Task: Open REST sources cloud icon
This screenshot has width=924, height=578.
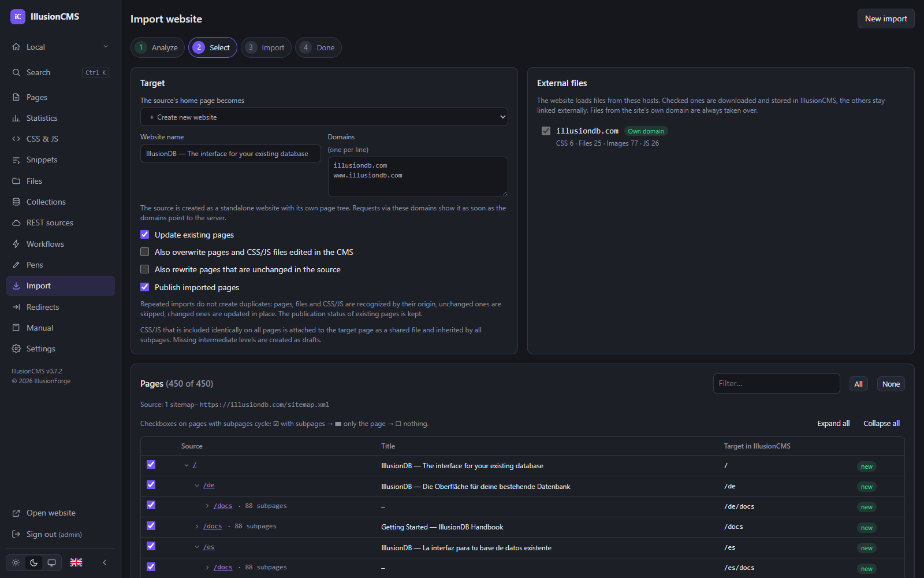Action: [x=16, y=223]
